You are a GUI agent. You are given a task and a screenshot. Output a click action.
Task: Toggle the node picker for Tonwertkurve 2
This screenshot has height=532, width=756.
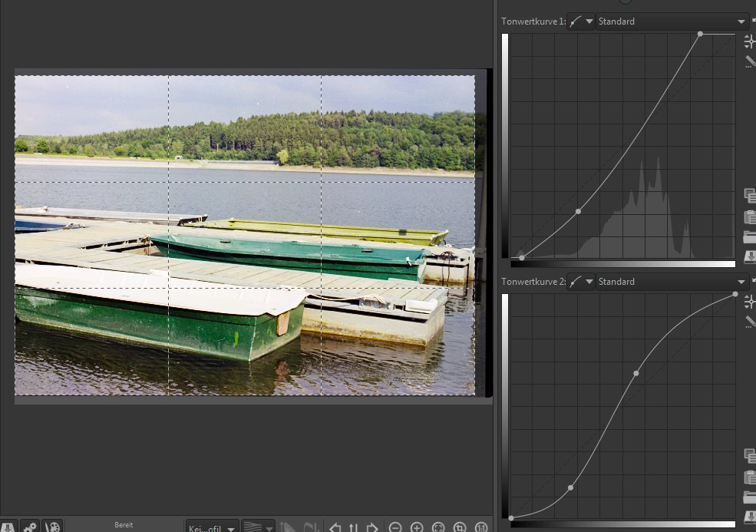(x=750, y=302)
